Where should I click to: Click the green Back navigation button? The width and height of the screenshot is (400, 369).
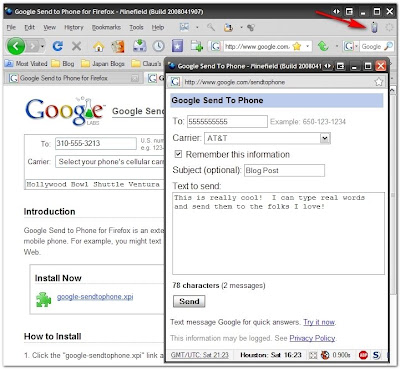point(16,46)
